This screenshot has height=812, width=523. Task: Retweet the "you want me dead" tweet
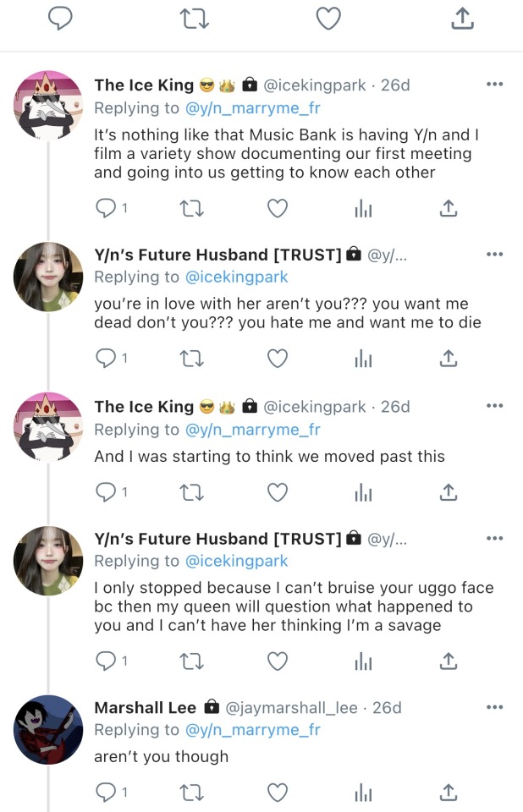coord(194,359)
